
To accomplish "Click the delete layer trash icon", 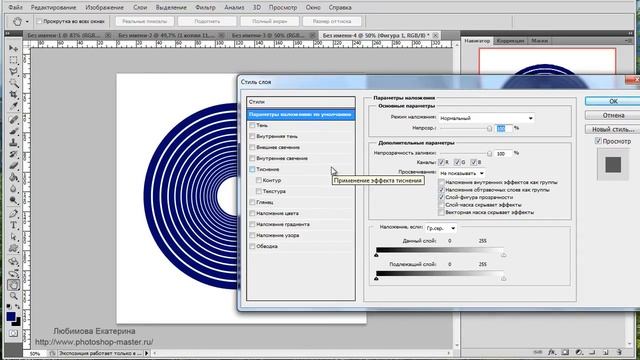I will 619,352.
